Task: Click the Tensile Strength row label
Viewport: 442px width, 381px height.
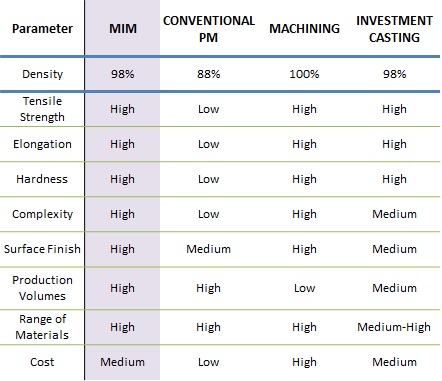Action: click(x=42, y=109)
